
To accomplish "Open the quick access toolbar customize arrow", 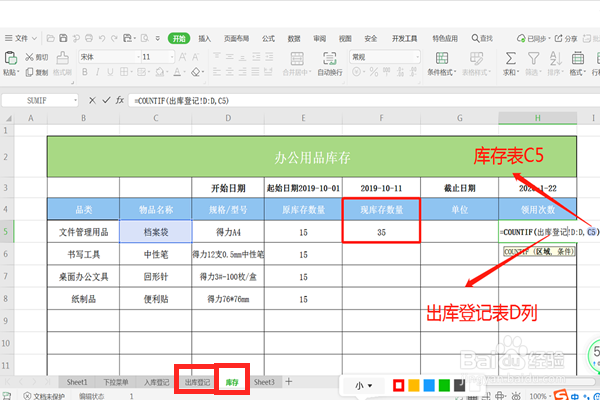I will pos(158,38).
